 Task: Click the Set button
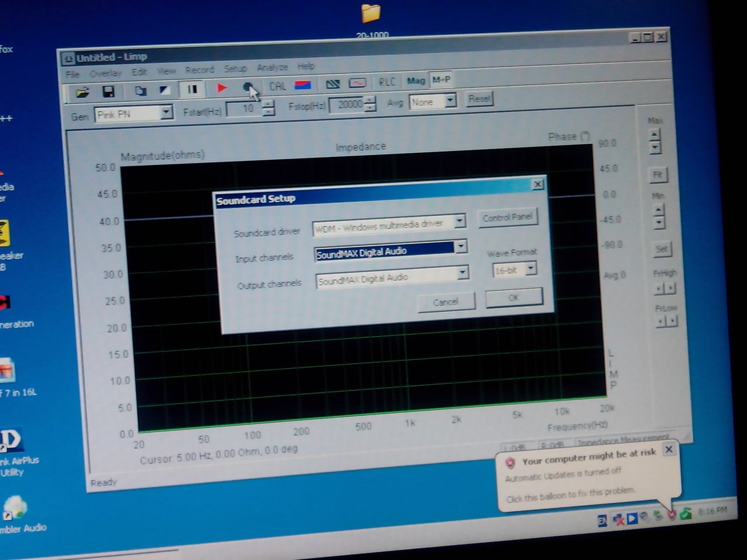coord(661,250)
